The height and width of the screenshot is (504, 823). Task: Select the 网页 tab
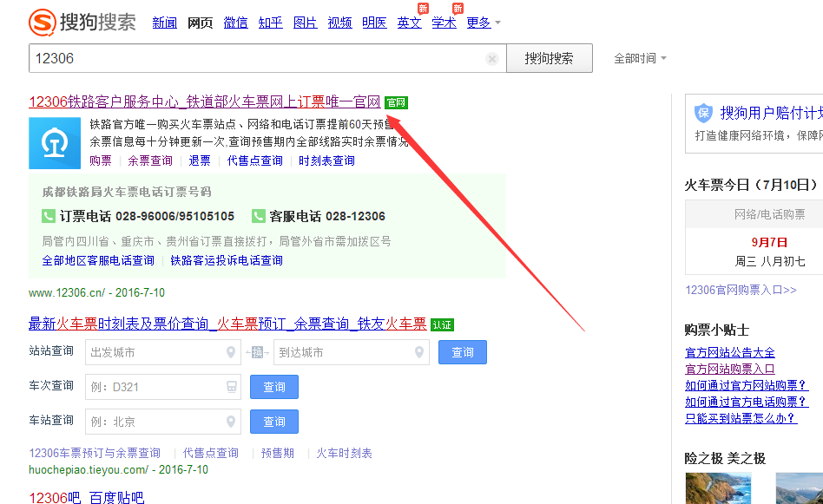[200, 23]
